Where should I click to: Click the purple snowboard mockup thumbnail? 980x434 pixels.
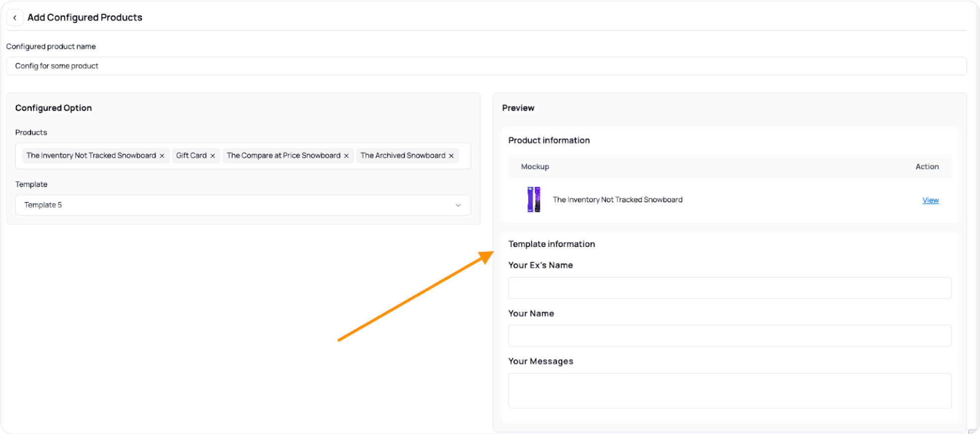[534, 200]
